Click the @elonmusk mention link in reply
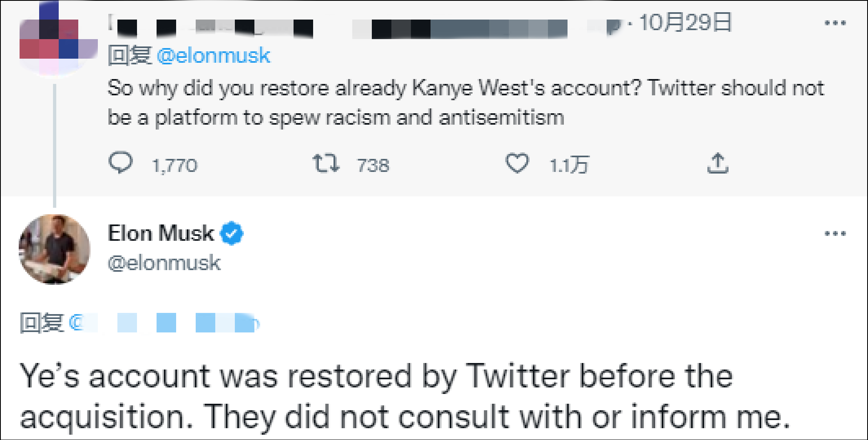Viewport: 868px width, 440px height. pyautogui.click(x=213, y=56)
